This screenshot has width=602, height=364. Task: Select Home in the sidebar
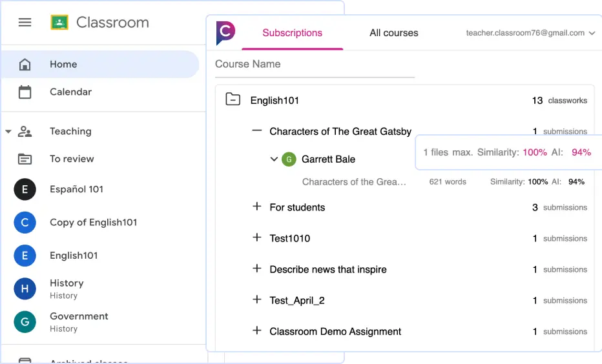tap(101, 65)
